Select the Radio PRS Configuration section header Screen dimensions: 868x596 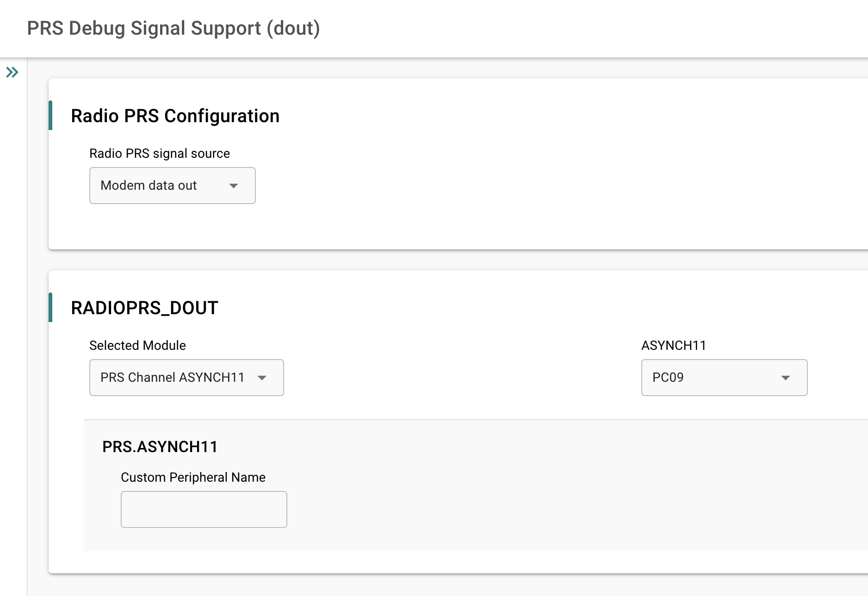point(175,116)
